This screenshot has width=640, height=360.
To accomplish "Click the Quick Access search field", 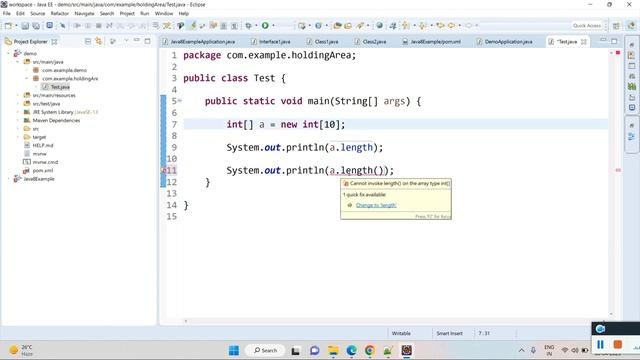I will point(587,26).
